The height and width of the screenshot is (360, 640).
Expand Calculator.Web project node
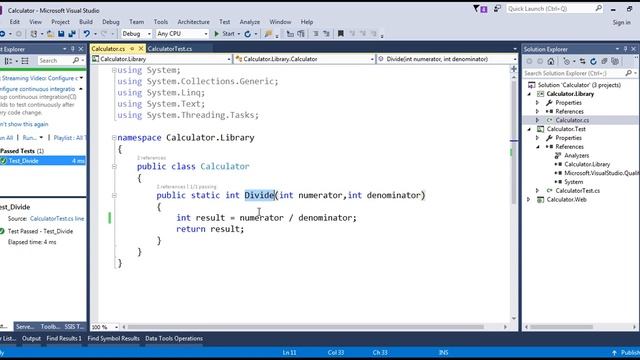point(529,200)
